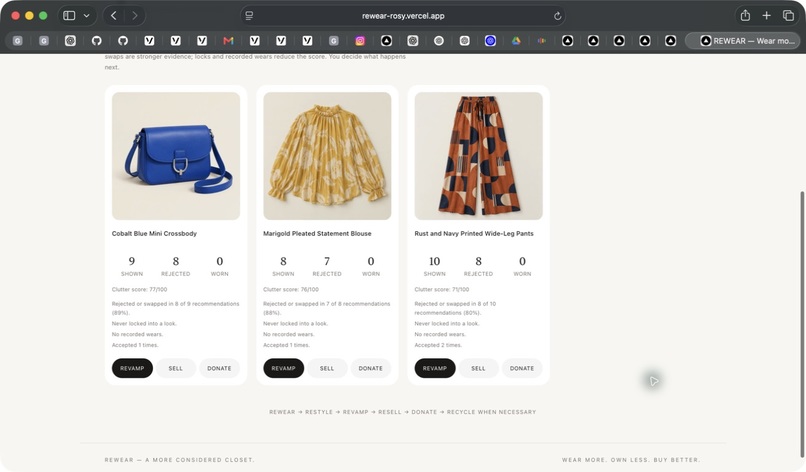This screenshot has height=472, width=806.
Task: Click Donate on Marigold Pleated Statement Blouse
Action: pos(370,368)
